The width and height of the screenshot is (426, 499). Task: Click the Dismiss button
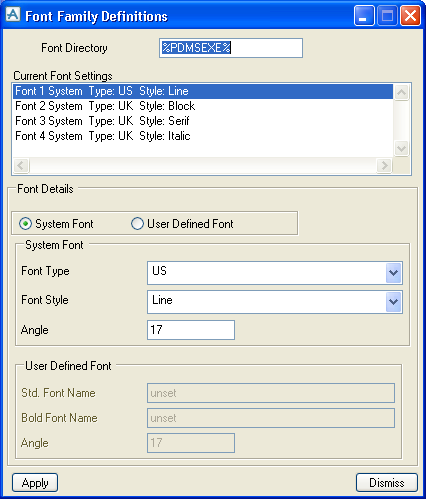coord(387,483)
